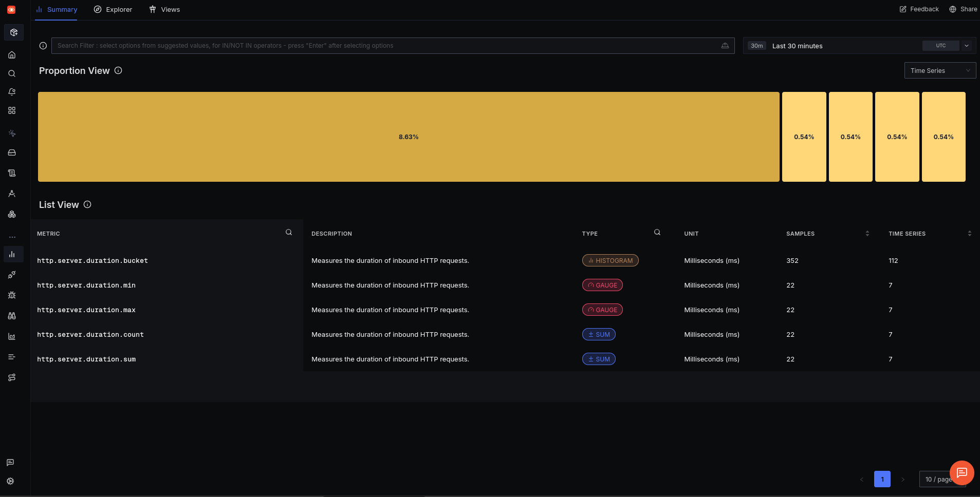Click the info icon beside List View
The width and height of the screenshot is (980, 497).
87,204
